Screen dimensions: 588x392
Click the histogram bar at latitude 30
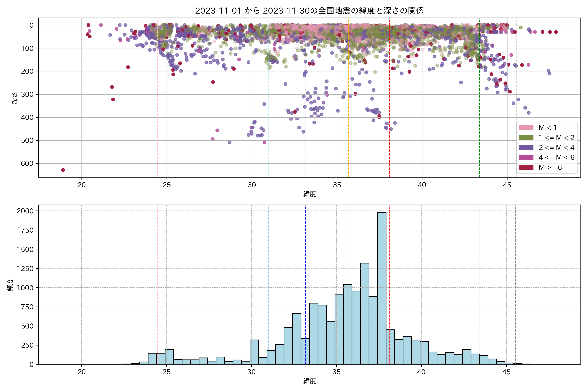tap(254, 352)
